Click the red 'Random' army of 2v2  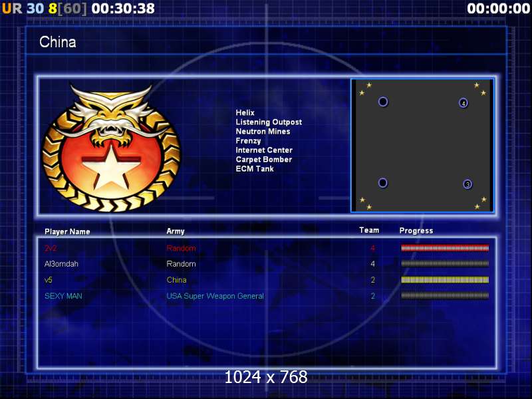tap(181, 248)
